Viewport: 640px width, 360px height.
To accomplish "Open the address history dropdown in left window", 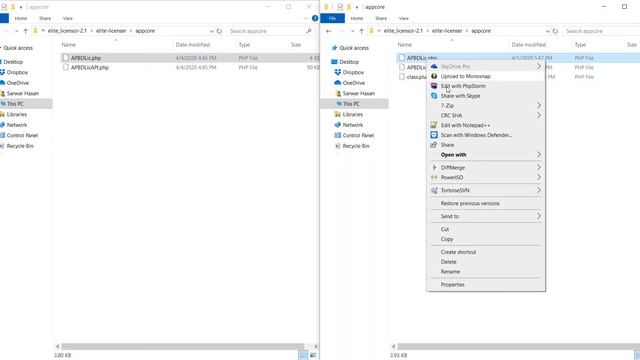I will (x=211, y=31).
